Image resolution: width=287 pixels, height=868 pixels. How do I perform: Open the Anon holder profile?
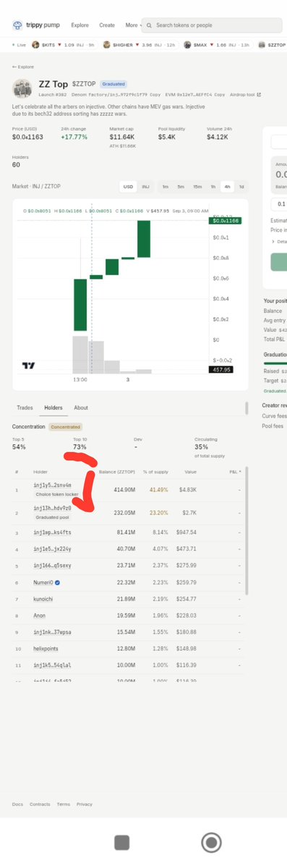[39, 615]
